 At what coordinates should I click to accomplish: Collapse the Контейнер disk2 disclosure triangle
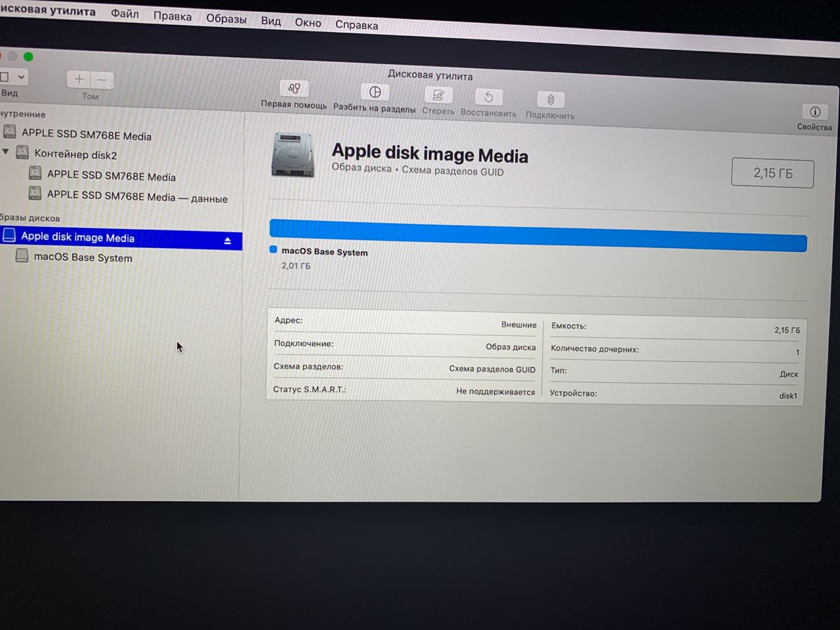pyautogui.click(x=6, y=152)
